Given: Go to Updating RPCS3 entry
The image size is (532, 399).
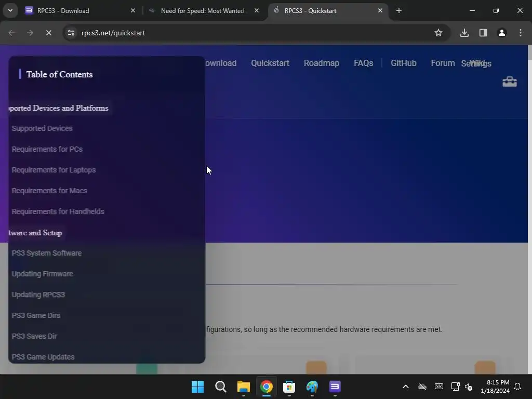Looking at the screenshot, I should tap(38, 295).
